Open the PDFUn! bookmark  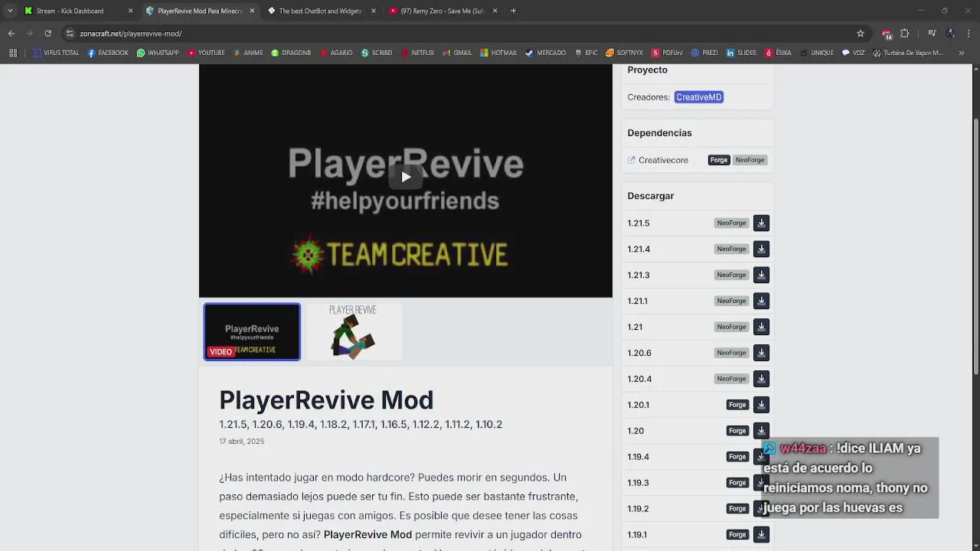tap(667, 53)
